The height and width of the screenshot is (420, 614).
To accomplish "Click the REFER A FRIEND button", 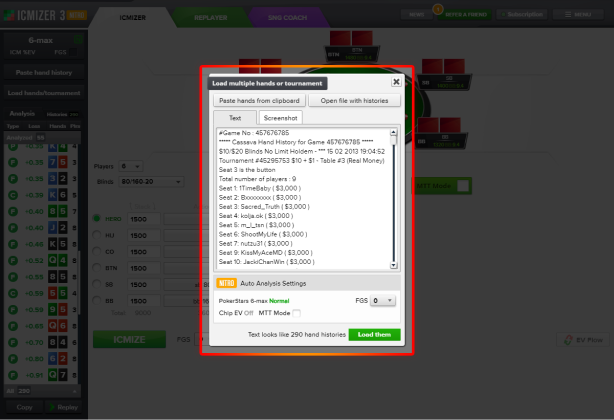I will point(466,15).
